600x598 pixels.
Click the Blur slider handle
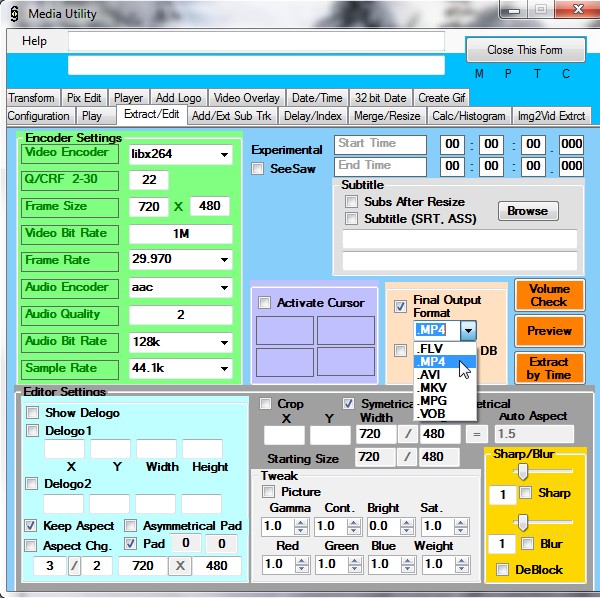point(523,522)
